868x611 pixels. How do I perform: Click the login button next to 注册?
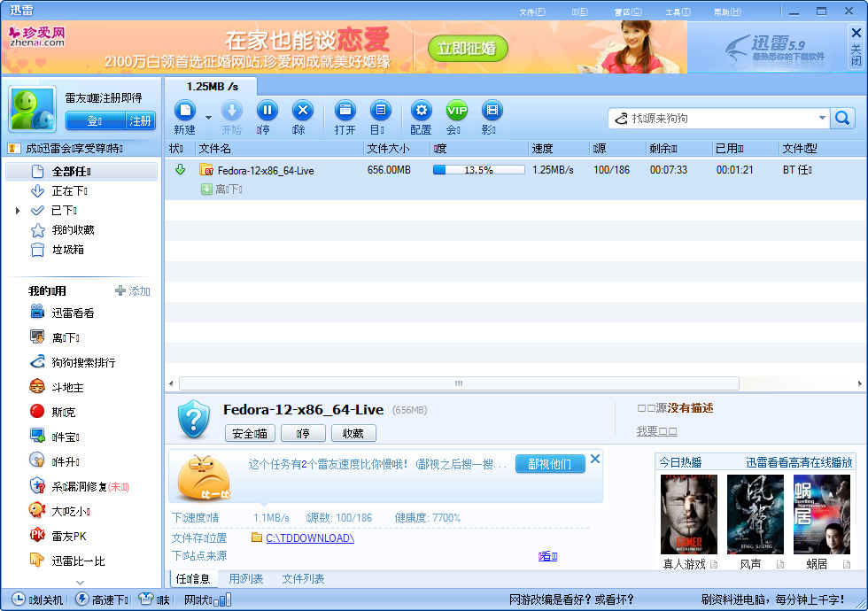pyautogui.click(x=95, y=120)
